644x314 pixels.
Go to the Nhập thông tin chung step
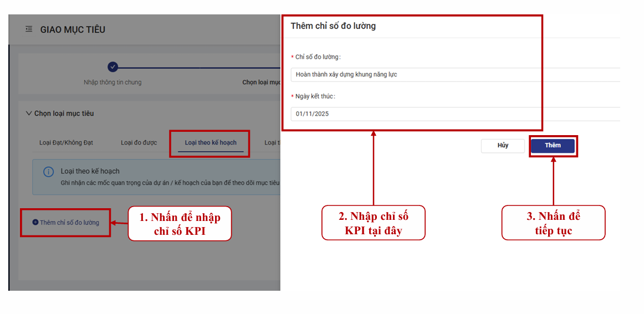[113, 83]
